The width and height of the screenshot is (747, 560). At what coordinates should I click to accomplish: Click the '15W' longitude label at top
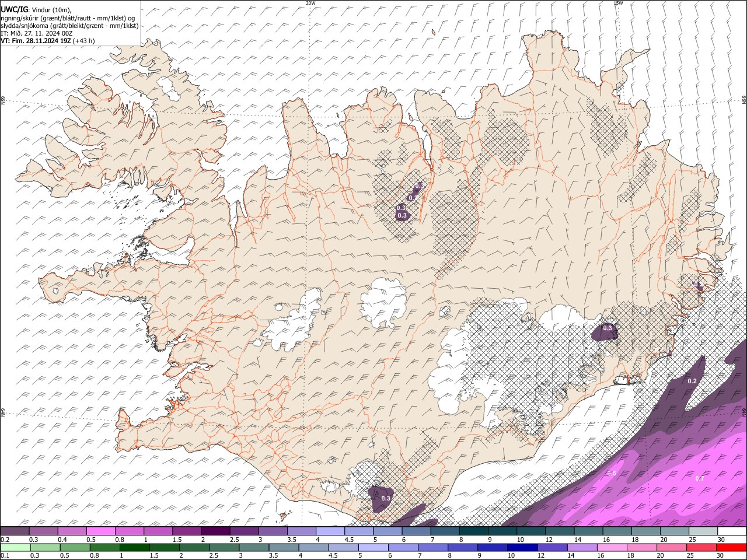pos(619,3)
